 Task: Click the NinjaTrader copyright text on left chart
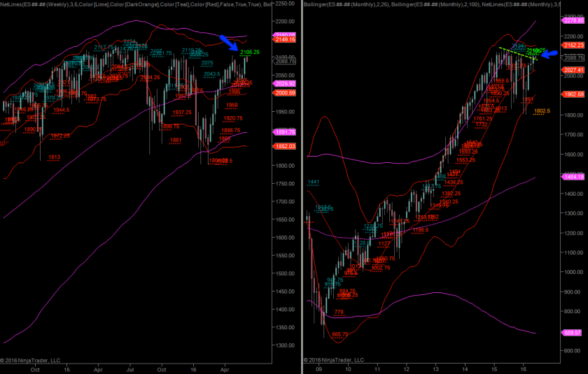coord(33,360)
